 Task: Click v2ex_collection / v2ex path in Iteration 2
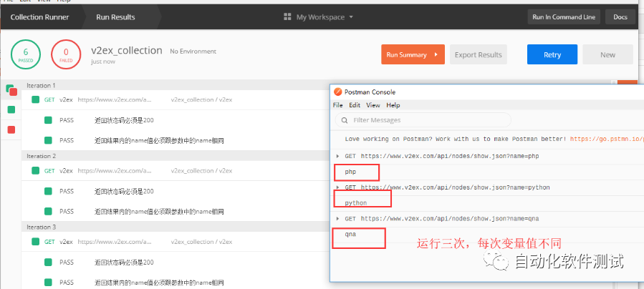[201, 170]
